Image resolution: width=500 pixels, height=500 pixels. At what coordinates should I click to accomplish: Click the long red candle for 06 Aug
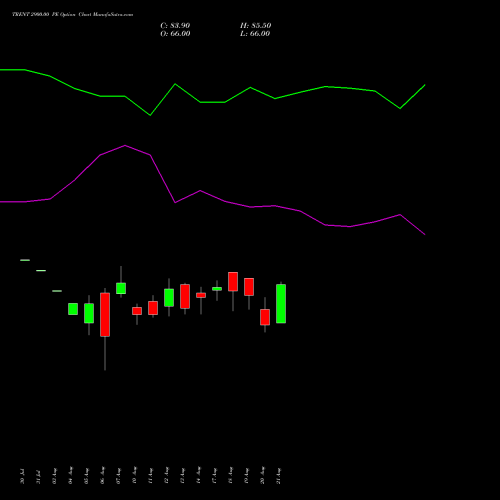[105, 315]
